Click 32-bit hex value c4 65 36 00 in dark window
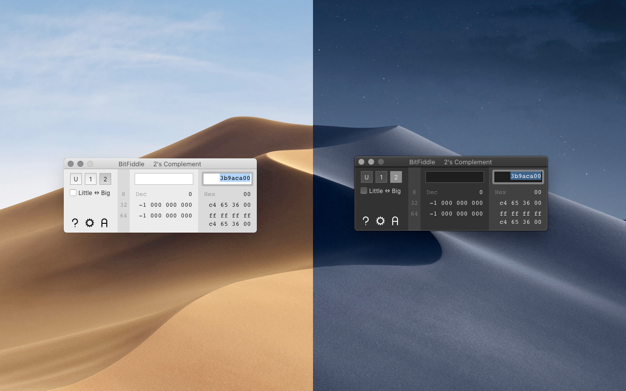Screen dimensions: 626x391 point(520,203)
